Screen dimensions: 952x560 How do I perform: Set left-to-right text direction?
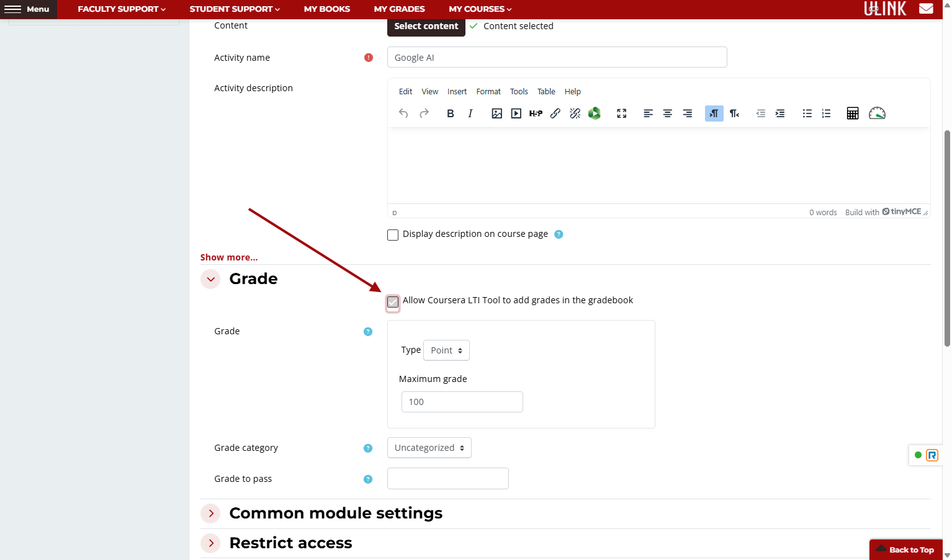(x=714, y=113)
